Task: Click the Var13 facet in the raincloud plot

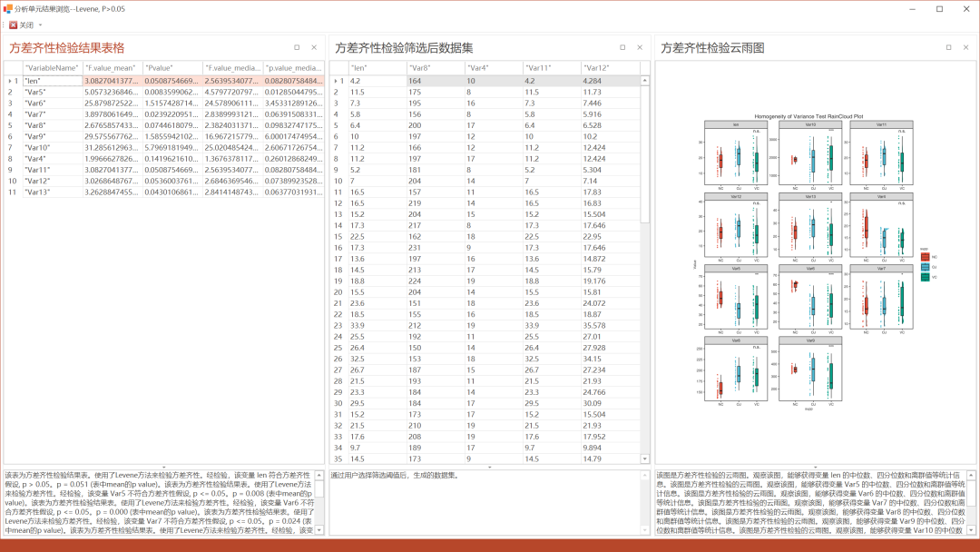Action: [810, 225]
